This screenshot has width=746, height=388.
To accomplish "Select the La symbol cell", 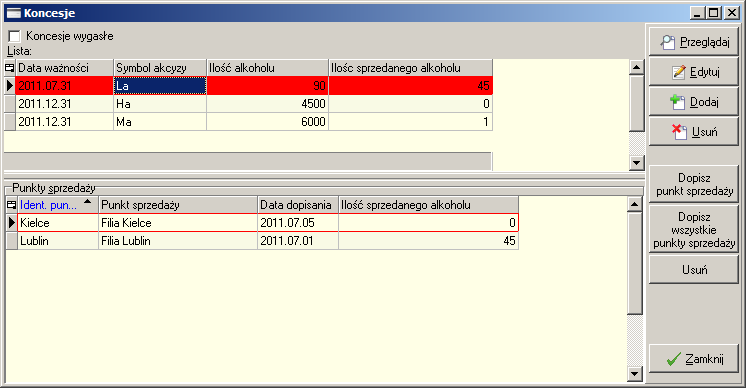I will 160,86.
